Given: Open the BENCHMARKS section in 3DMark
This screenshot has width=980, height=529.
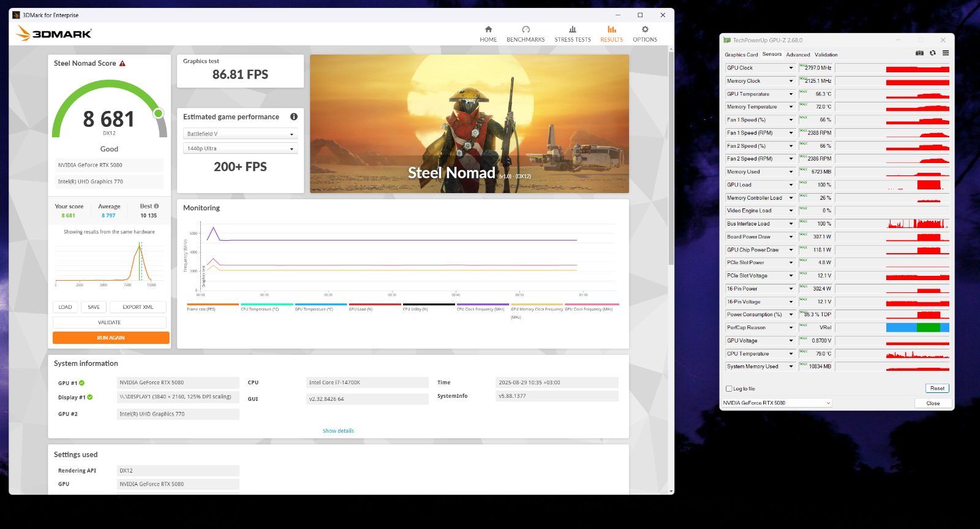Looking at the screenshot, I should 526,34.
